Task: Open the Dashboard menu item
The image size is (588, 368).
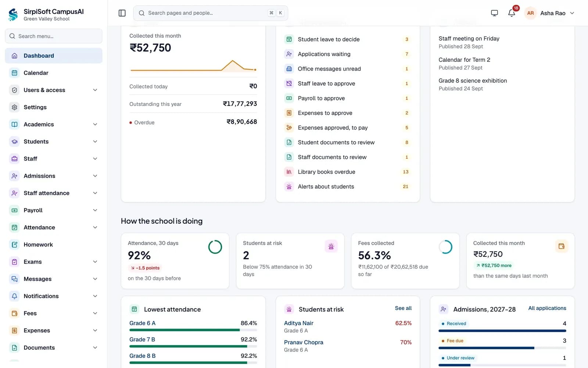Action: (x=54, y=56)
